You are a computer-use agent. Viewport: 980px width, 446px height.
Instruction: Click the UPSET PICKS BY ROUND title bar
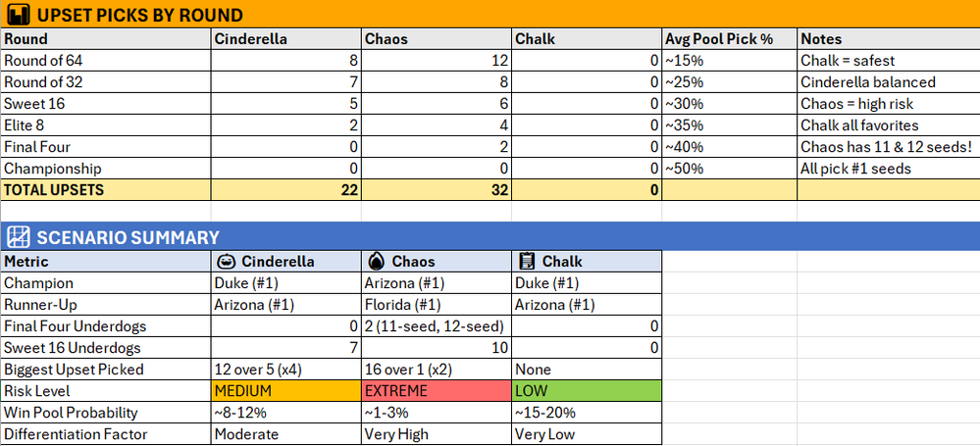490,15
